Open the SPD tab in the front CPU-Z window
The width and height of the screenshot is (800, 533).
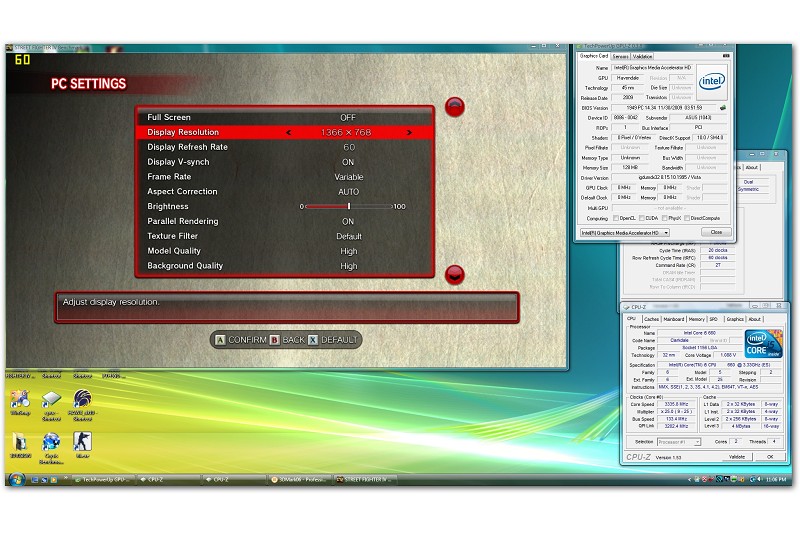click(x=713, y=319)
